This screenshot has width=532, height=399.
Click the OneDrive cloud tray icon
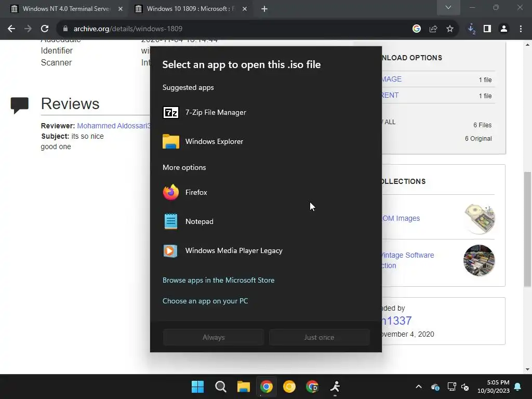pyautogui.click(x=435, y=387)
